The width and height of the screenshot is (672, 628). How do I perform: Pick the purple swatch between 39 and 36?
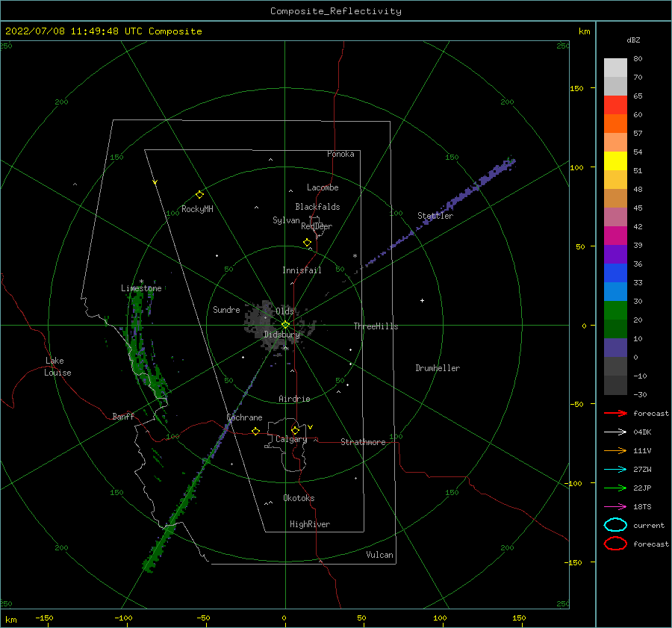[615, 254]
